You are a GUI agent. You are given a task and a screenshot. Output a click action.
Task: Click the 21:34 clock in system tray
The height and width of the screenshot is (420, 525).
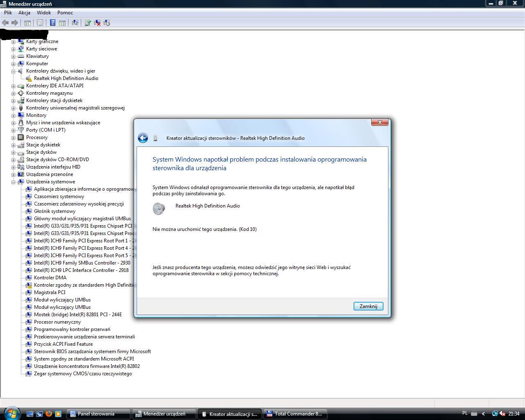[x=514, y=414]
